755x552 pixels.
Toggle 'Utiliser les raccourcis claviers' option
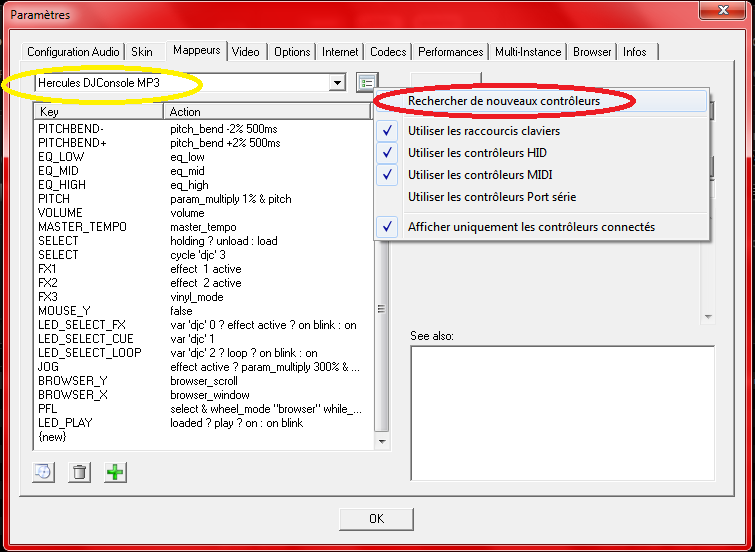(x=484, y=131)
